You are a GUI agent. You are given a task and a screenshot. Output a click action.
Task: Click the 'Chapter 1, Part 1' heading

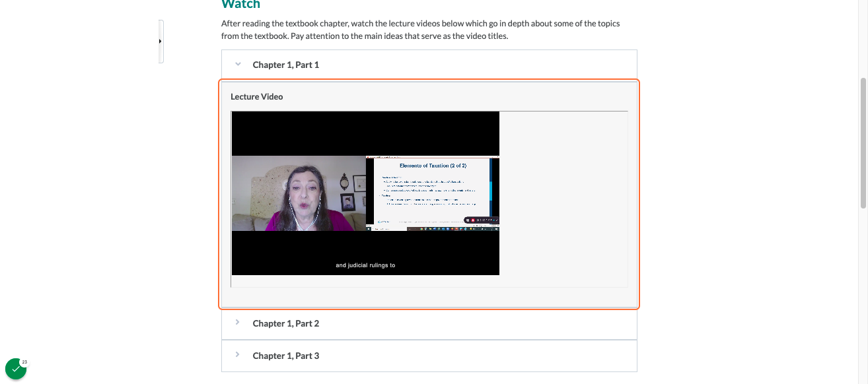pyautogui.click(x=286, y=65)
